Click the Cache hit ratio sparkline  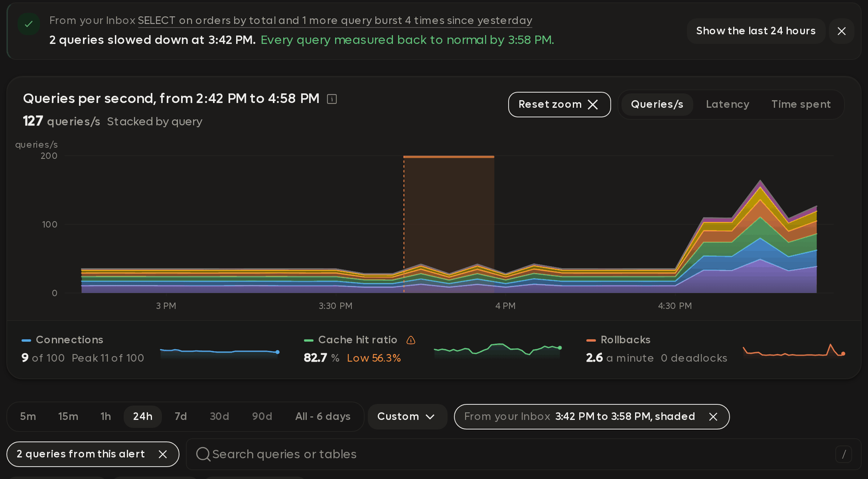(498, 350)
